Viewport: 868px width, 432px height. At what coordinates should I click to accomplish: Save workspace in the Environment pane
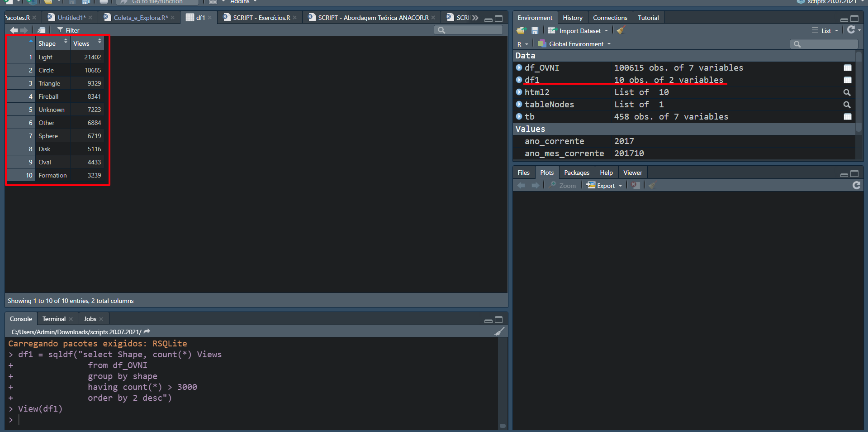535,30
